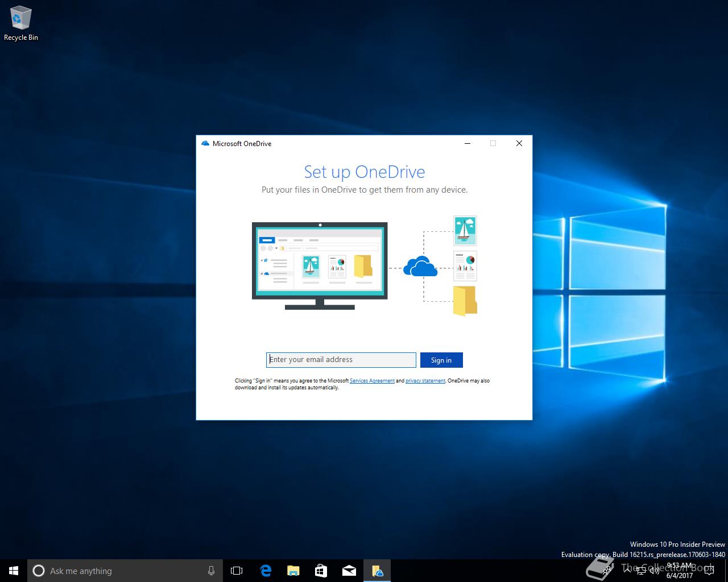Viewport: 728px width, 582px height.
Task: Minimize the Microsoft OneDrive window
Action: coord(468,143)
